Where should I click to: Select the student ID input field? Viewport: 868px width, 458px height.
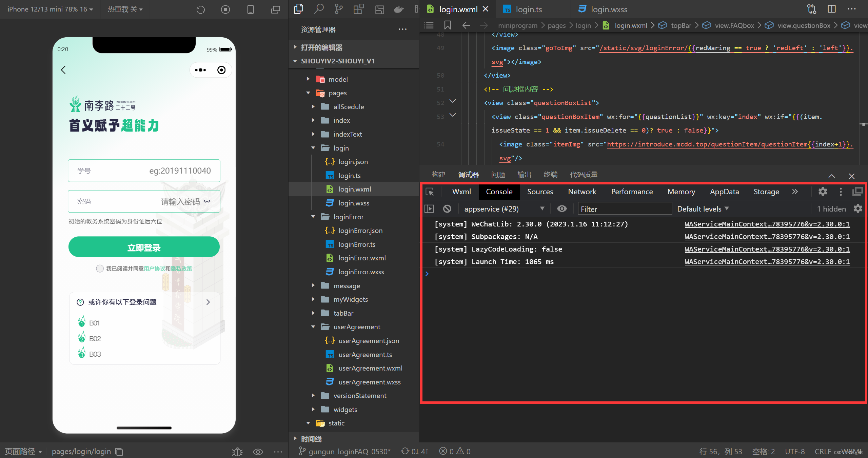[x=143, y=171]
